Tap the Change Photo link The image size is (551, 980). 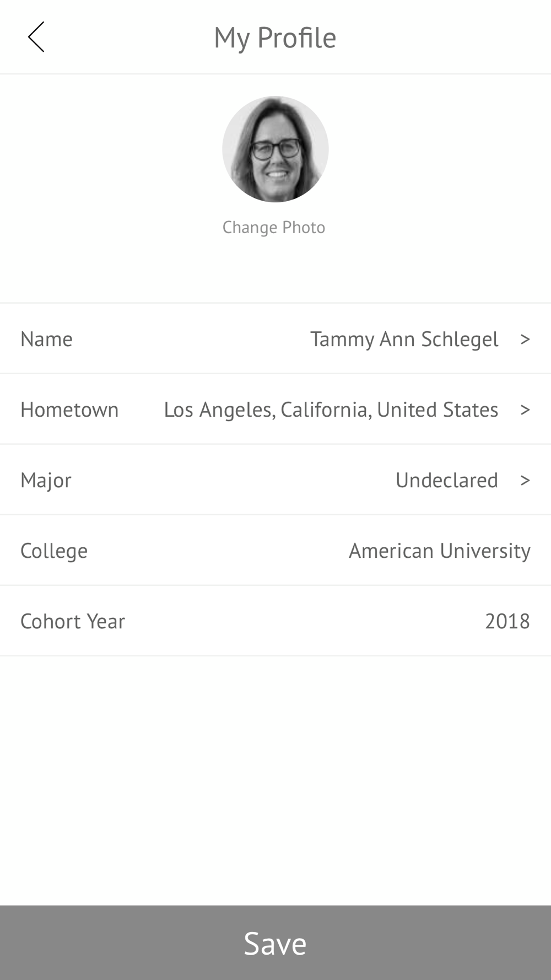(x=274, y=227)
